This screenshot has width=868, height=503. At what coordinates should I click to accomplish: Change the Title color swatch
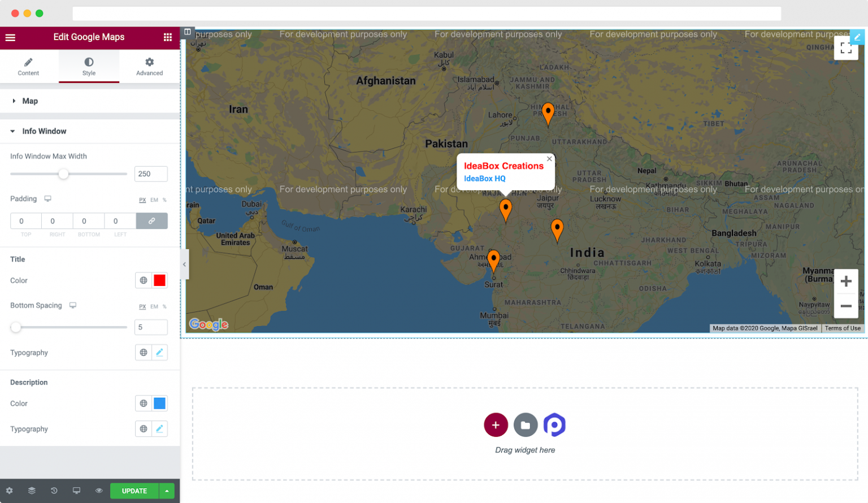(x=159, y=280)
